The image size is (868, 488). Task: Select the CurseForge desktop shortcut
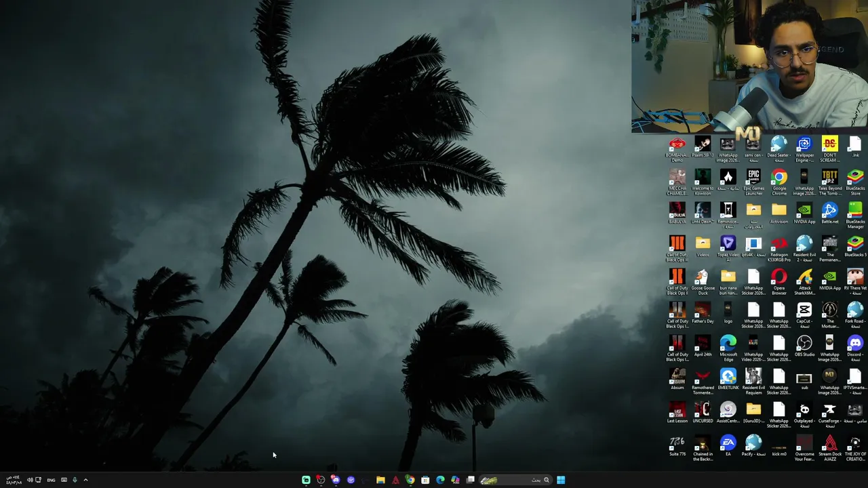coord(829,415)
